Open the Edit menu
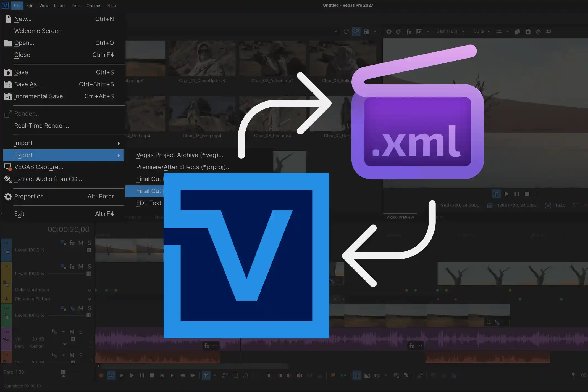This screenshot has height=392, width=588. pos(30,6)
